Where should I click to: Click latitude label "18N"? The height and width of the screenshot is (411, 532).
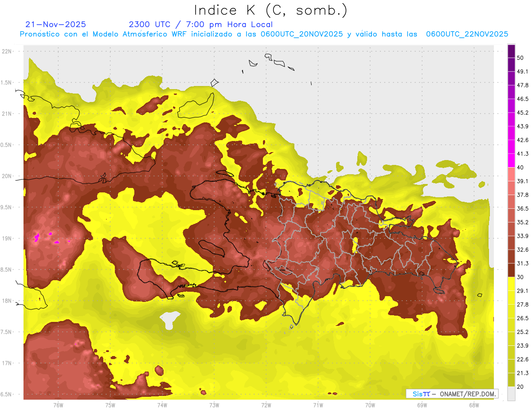pyautogui.click(x=7, y=301)
